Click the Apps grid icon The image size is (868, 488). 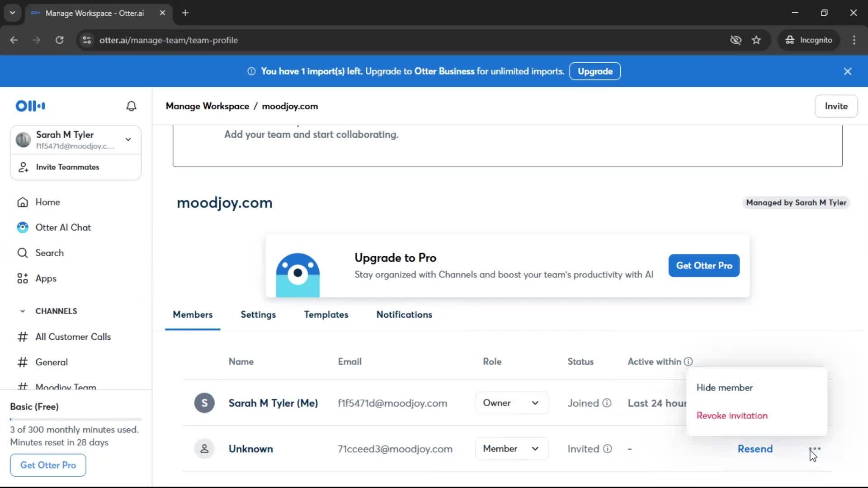click(23, 278)
